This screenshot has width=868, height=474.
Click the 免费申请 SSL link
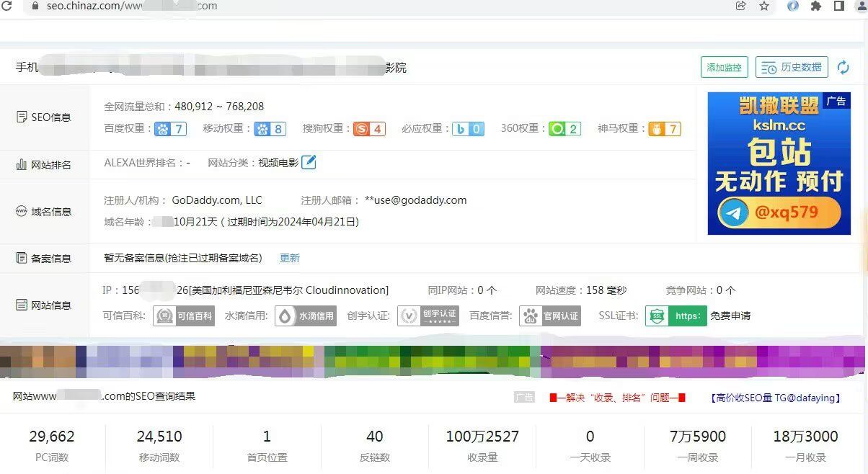tap(730, 316)
